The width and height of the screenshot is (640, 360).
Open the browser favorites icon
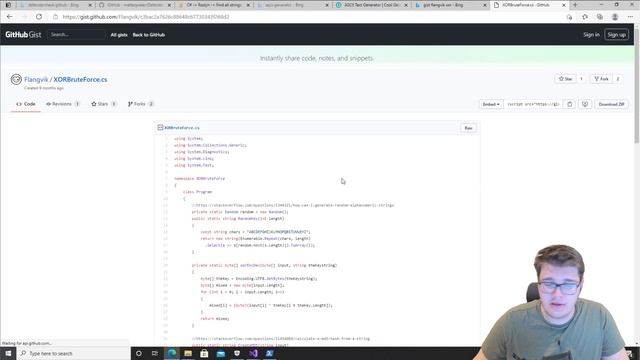coord(585,17)
